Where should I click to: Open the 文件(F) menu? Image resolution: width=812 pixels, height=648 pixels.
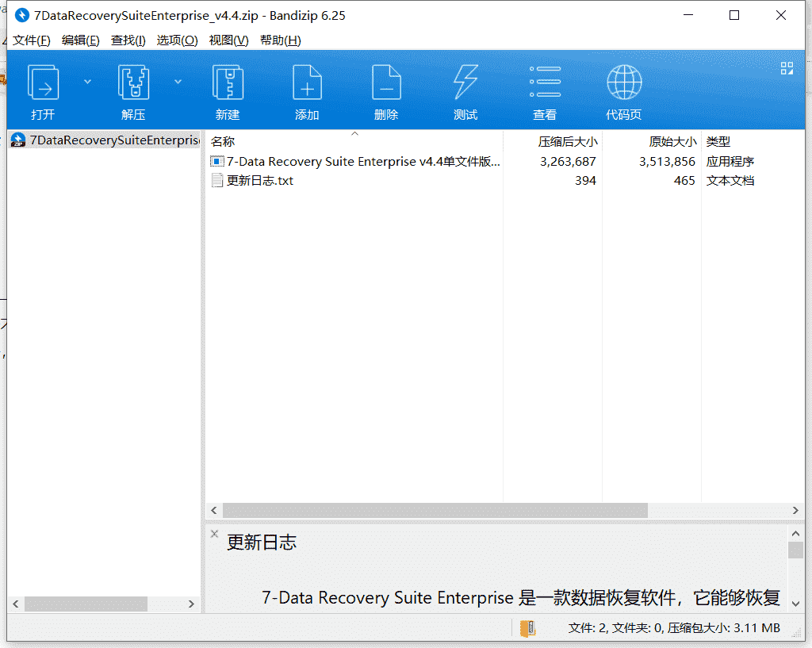(32, 40)
